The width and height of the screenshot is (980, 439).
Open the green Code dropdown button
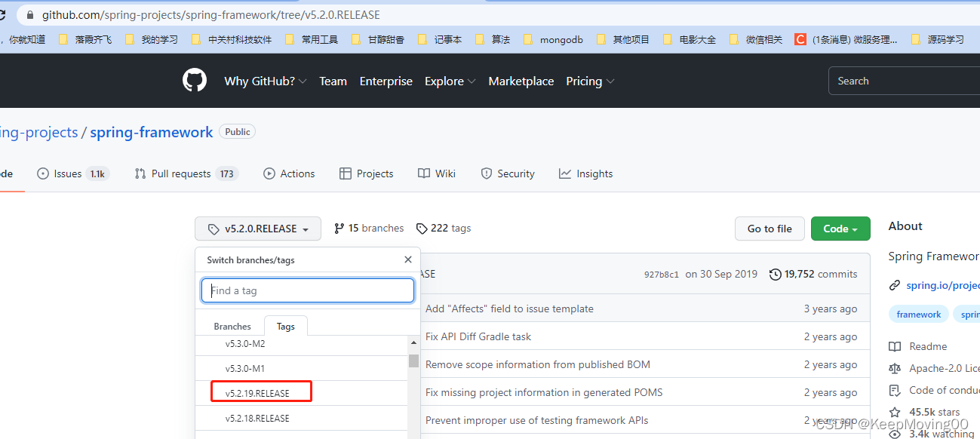(840, 229)
